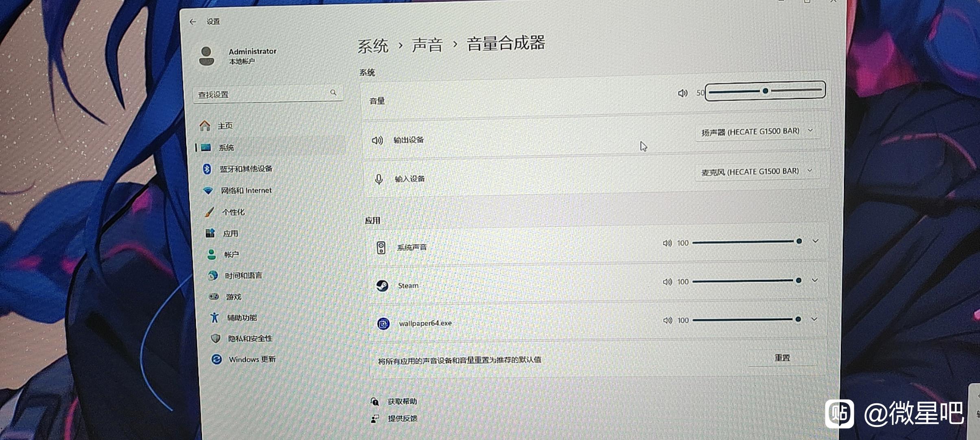
Task: Click the wallpaper64.exe app icon
Action: (383, 324)
